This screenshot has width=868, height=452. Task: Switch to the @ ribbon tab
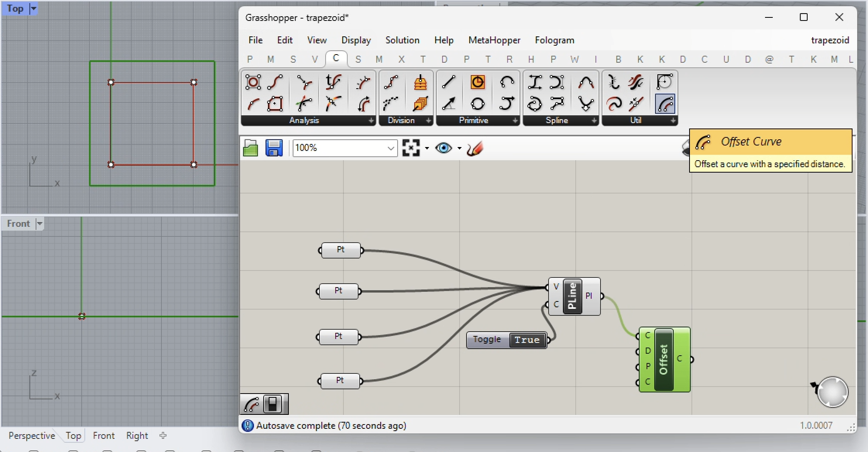(x=769, y=59)
